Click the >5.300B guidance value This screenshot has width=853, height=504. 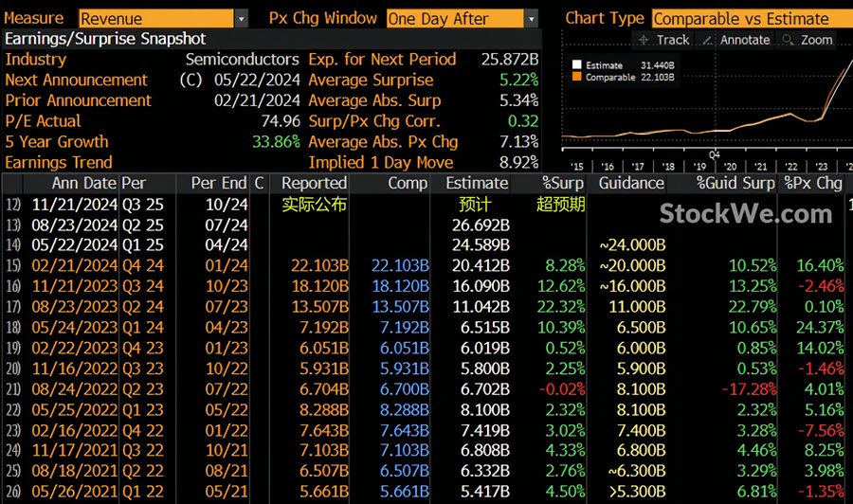tap(637, 492)
